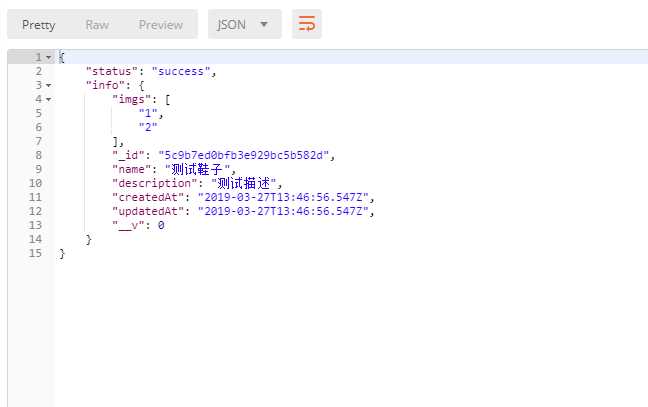648x407 pixels.
Task: Collapse the root object fold arrow on line 1
Action: (49, 57)
